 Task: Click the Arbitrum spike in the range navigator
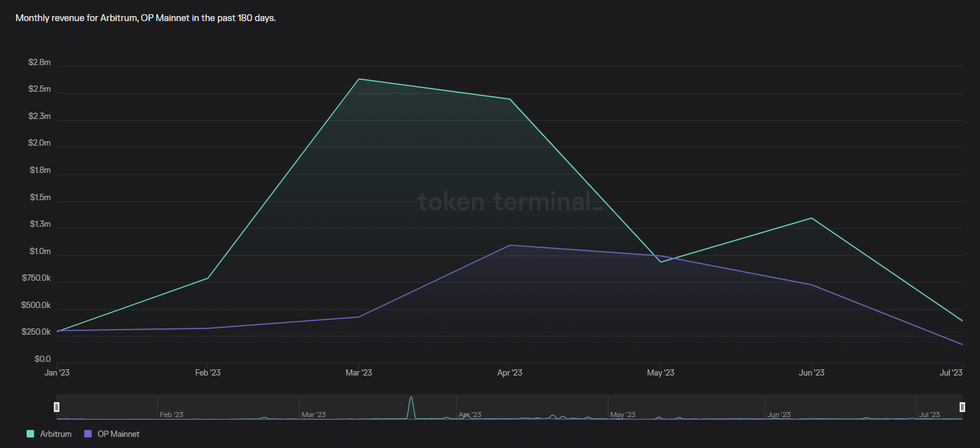click(411, 407)
